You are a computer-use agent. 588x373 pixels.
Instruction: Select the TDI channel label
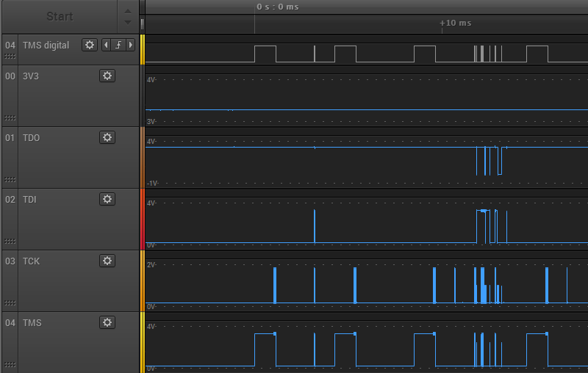(x=29, y=199)
